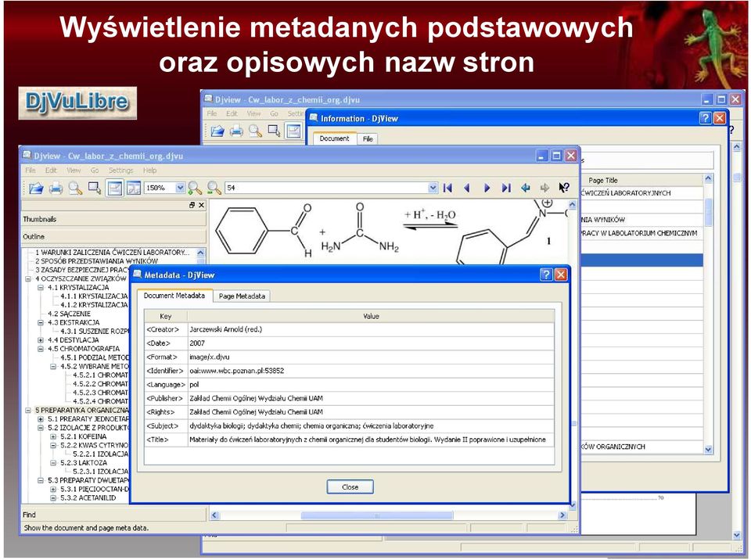Screen dimensions: 751x560
Task: Open the Edit menu in front Djview window
Action: coord(51,171)
